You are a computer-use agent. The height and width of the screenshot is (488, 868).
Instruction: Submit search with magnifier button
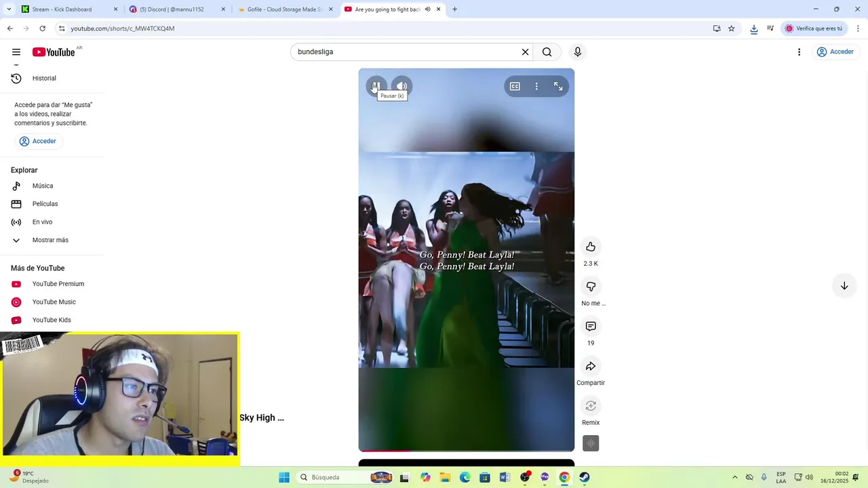click(x=547, y=52)
